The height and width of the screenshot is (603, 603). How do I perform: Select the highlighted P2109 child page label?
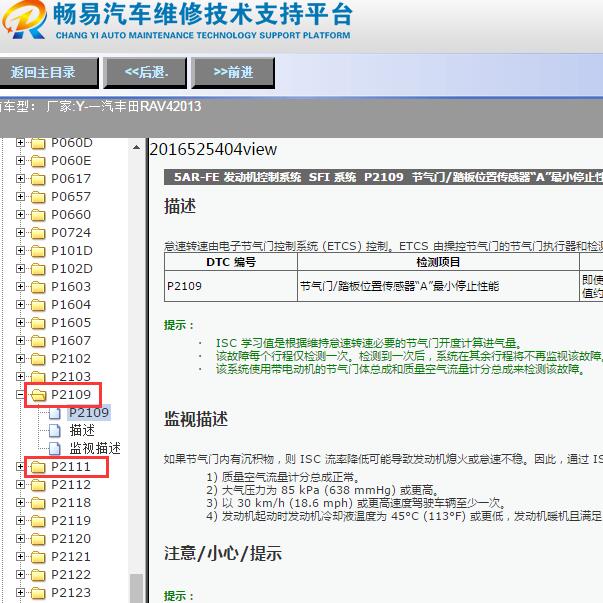pos(89,413)
